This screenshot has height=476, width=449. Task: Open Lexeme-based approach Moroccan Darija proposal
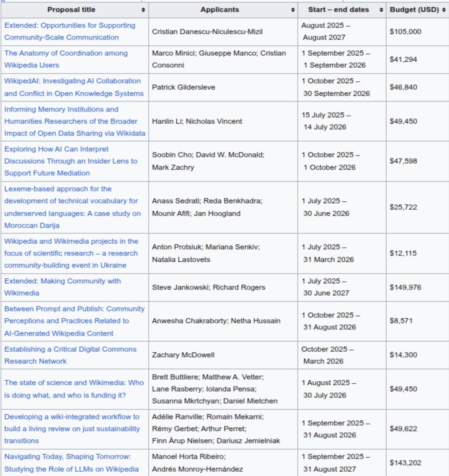tap(72, 207)
